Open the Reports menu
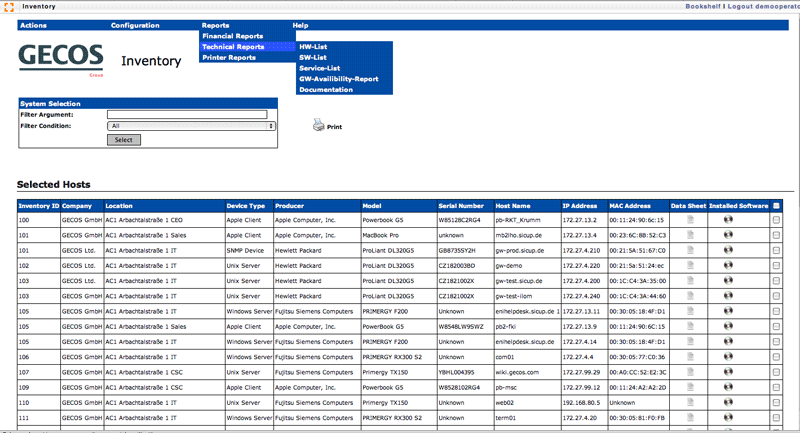This screenshot has width=800, height=433. click(x=215, y=26)
